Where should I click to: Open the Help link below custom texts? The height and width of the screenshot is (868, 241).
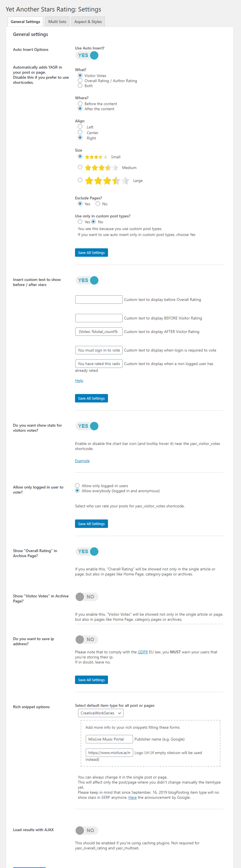click(79, 381)
